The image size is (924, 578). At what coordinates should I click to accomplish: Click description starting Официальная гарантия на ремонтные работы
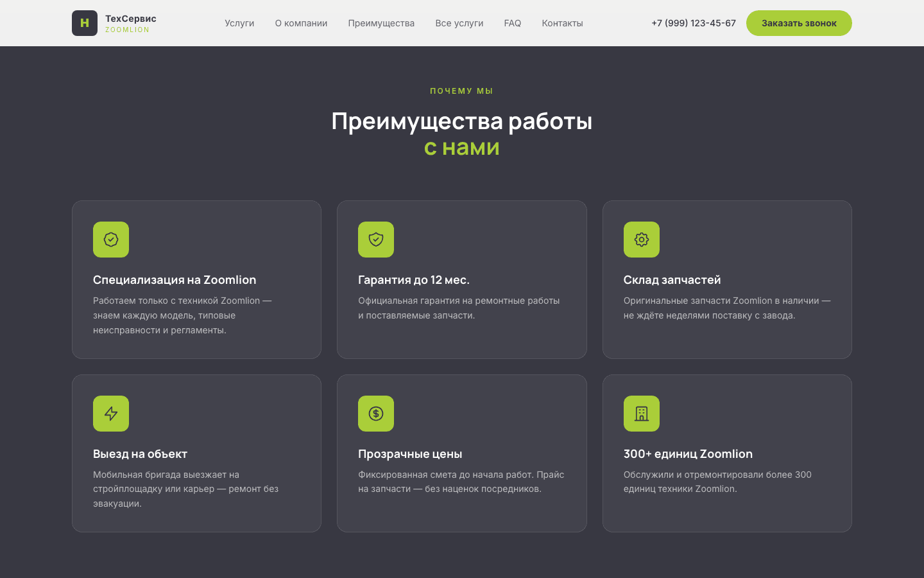459,308
